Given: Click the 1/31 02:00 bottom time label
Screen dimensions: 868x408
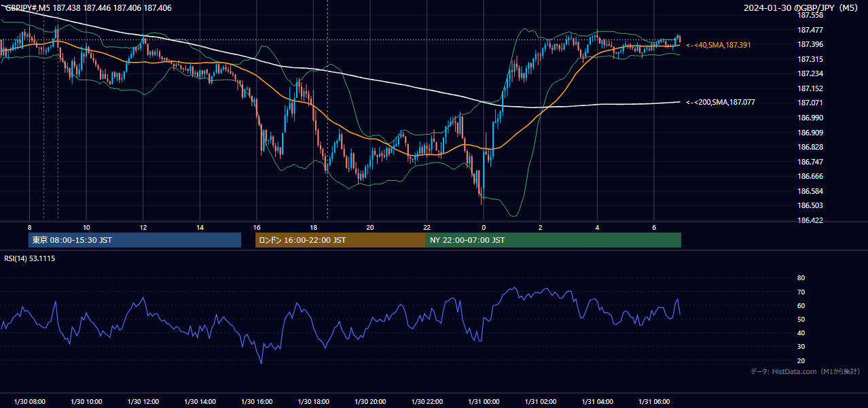Looking at the screenshot, I should point(541,402).
